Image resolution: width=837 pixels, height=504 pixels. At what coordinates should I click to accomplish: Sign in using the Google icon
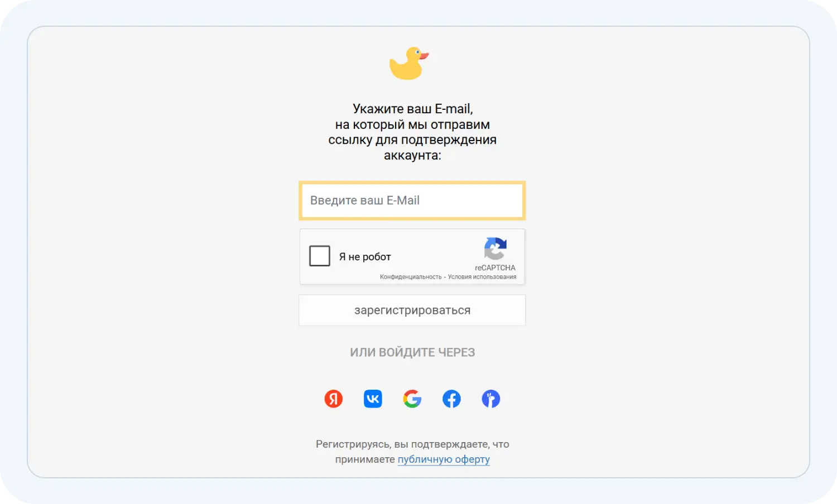coord(412,399)
